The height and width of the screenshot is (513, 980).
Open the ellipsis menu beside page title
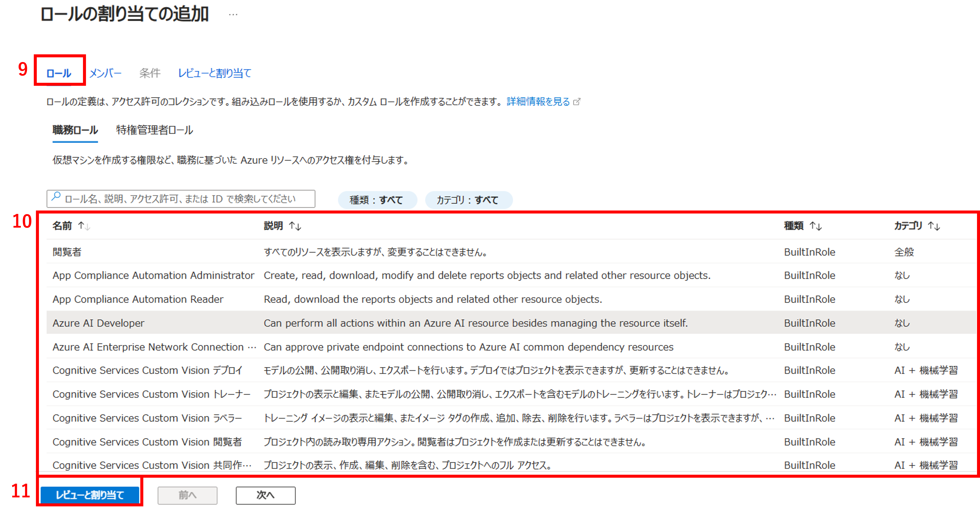pyautogui.click(x=233, y=15)
